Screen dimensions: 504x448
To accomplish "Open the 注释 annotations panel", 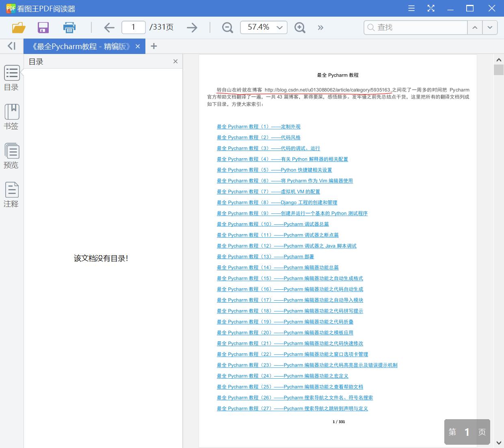I will [11, 195].
